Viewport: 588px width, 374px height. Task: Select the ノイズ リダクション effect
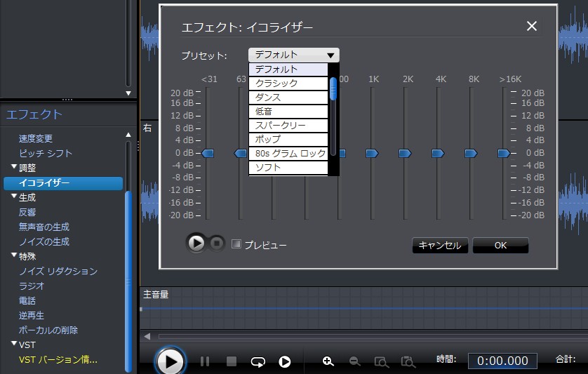(x=58, y=272)
